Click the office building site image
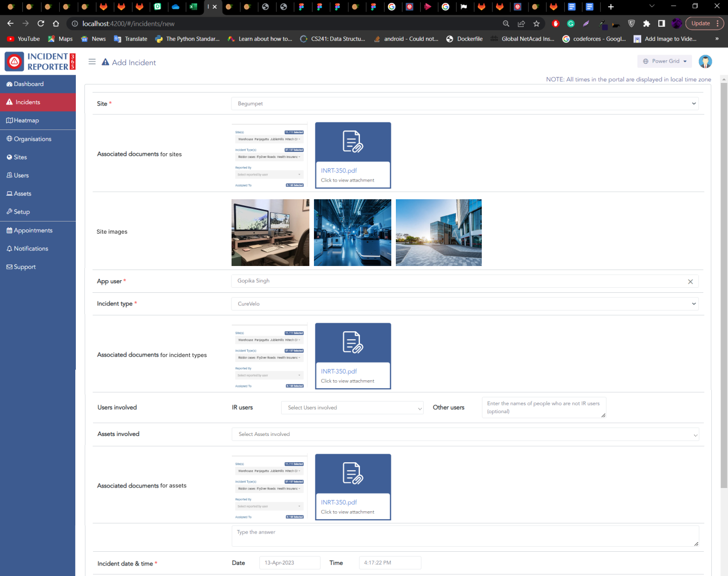Screen dimensions: 728x576 pyautogui.click(x=438, y=233)
